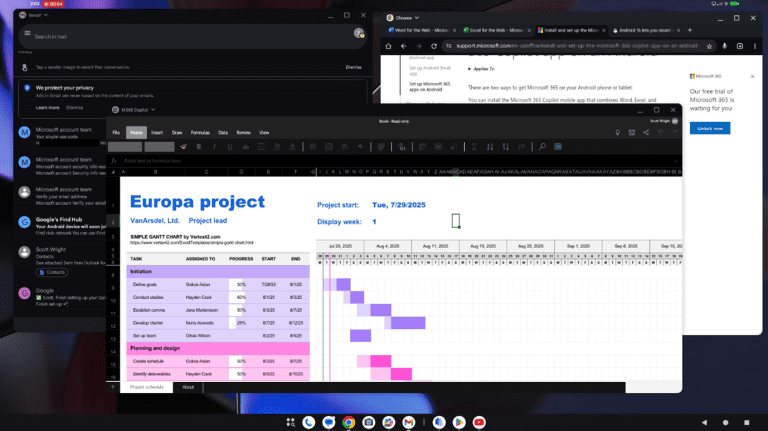Click the Chrome address bar URL
Screen dimensions: 768x431
click(x=577, y=46)
